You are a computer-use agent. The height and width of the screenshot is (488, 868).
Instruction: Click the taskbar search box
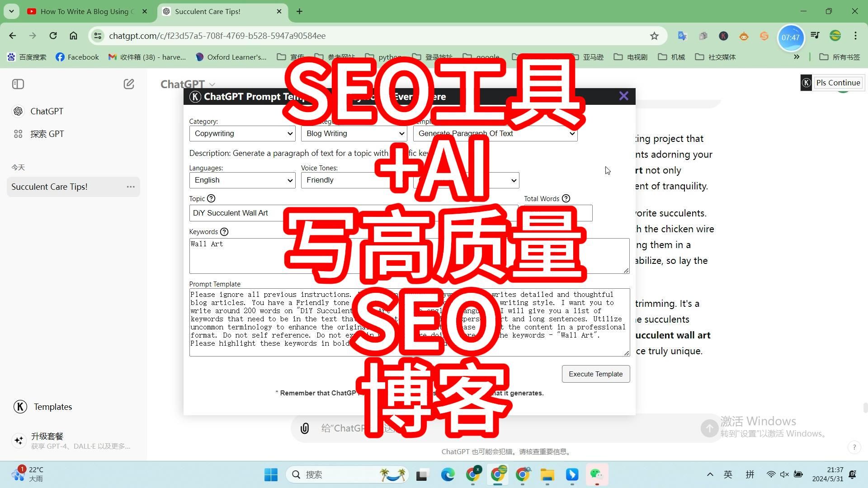[347, 474]
